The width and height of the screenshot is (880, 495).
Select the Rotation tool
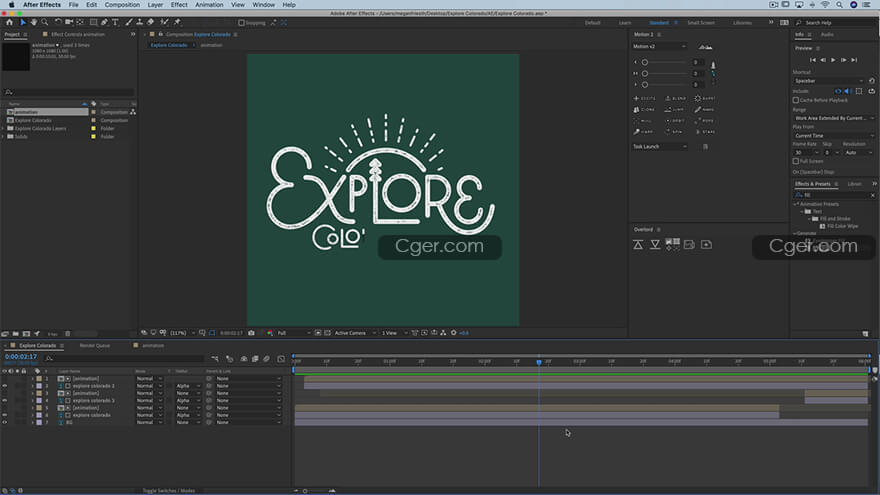58,22
